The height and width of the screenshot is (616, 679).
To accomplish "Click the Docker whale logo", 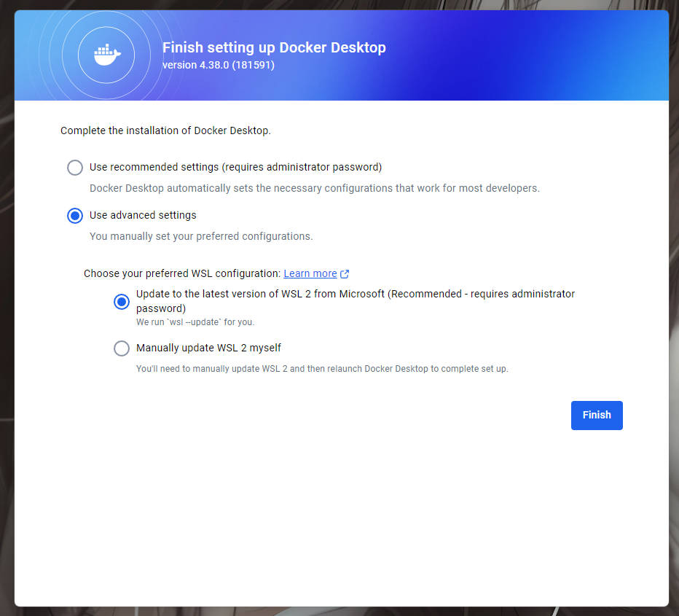I will point(107,55).
